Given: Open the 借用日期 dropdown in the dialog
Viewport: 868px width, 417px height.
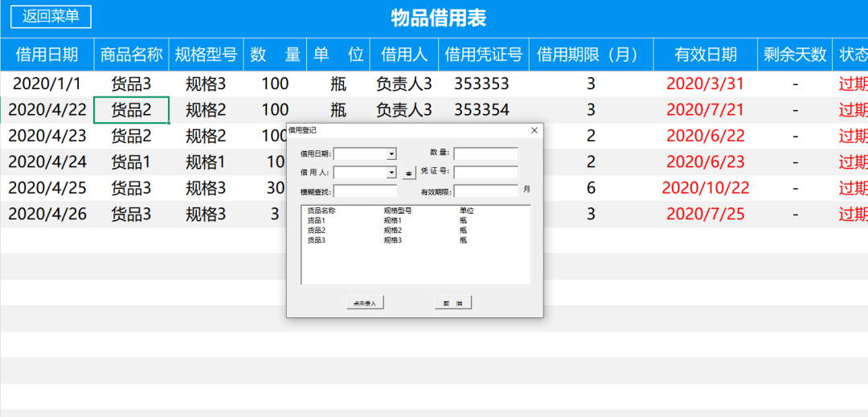Looking at the screenshot, I should pyautogui.click(x=392, y=153).
